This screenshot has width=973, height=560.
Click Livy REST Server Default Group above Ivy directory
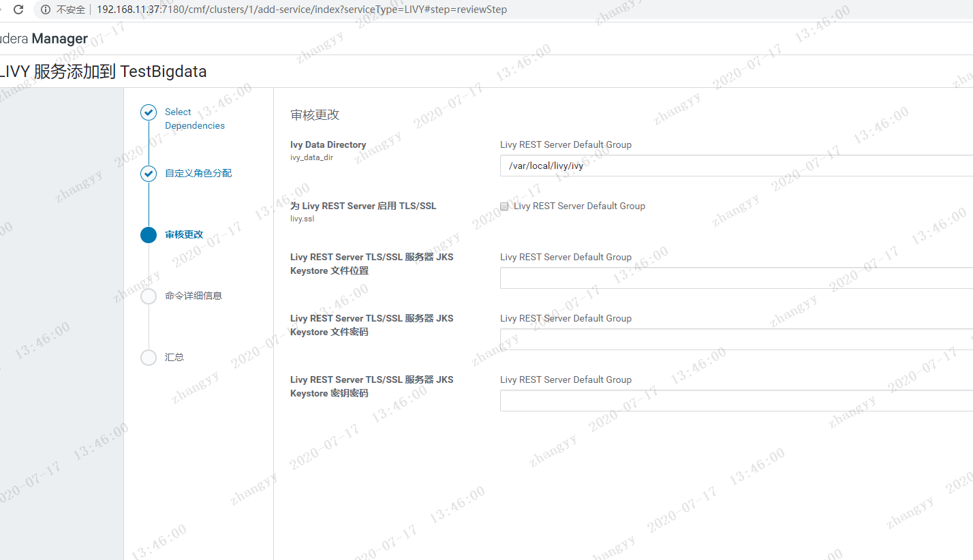click(566, 144)
